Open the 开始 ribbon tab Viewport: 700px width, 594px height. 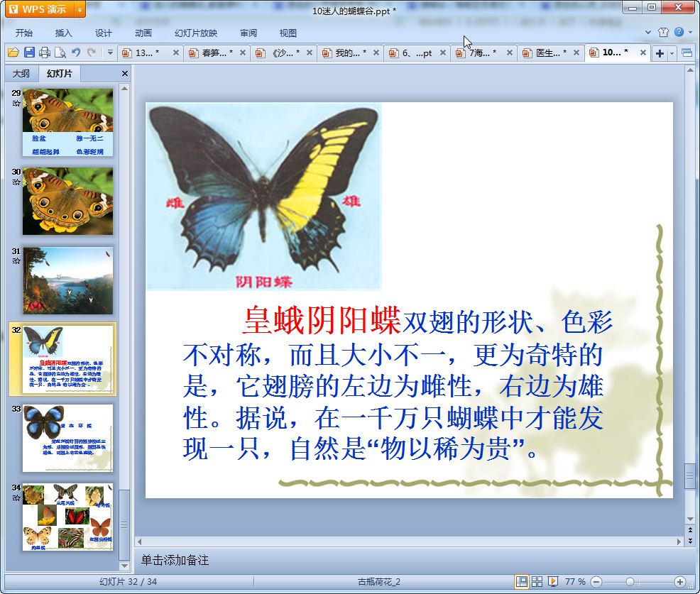coord(23,33)
